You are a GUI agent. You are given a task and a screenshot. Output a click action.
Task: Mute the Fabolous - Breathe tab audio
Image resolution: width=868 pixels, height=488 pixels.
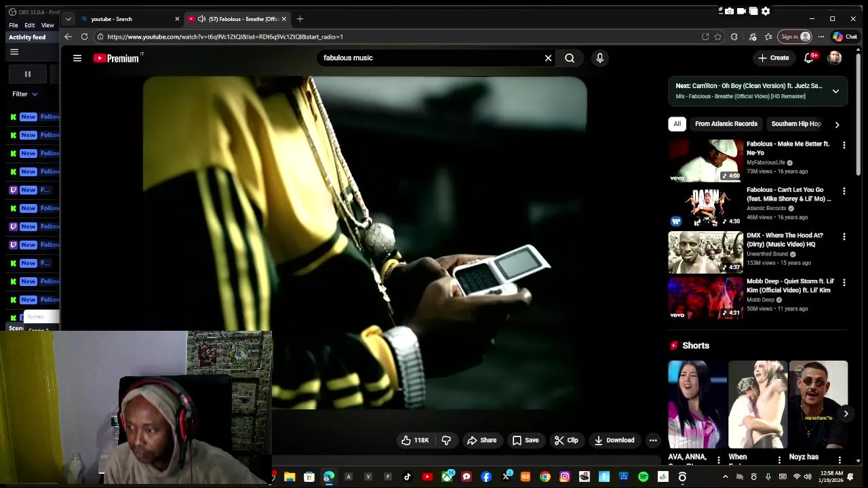(x=201, y=19)
